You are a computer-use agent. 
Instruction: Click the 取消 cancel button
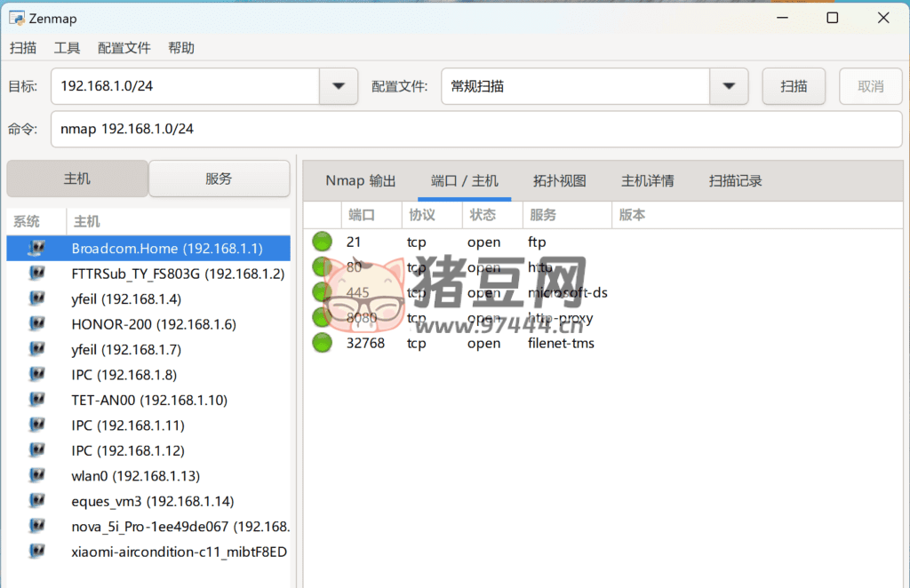point(871,86)
